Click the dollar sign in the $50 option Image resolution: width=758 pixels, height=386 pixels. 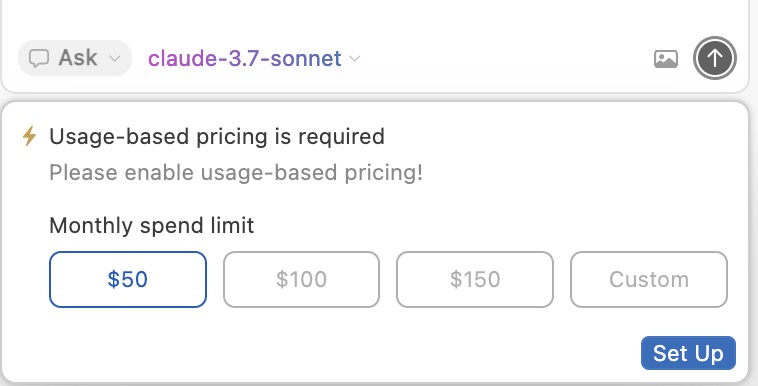tap(114, 279)
